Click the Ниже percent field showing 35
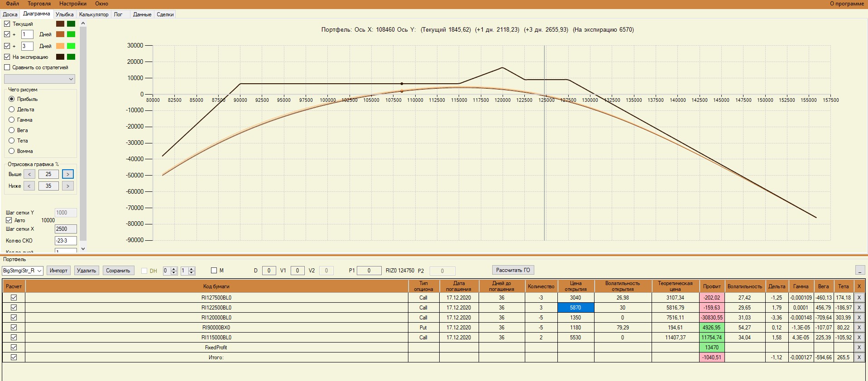This screenshot has height=381, width=868. pyautogui.click(x=48, y=186)
